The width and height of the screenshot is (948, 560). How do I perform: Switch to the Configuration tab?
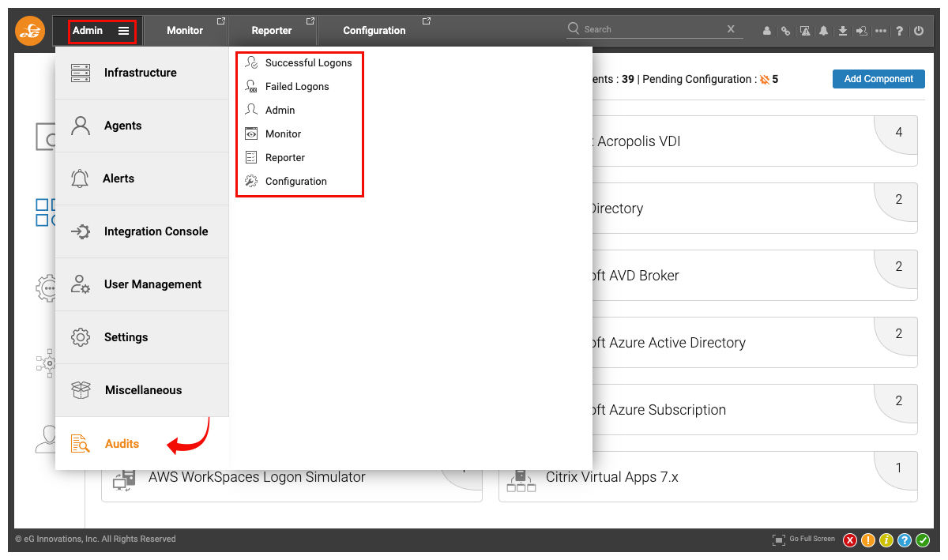374,31
